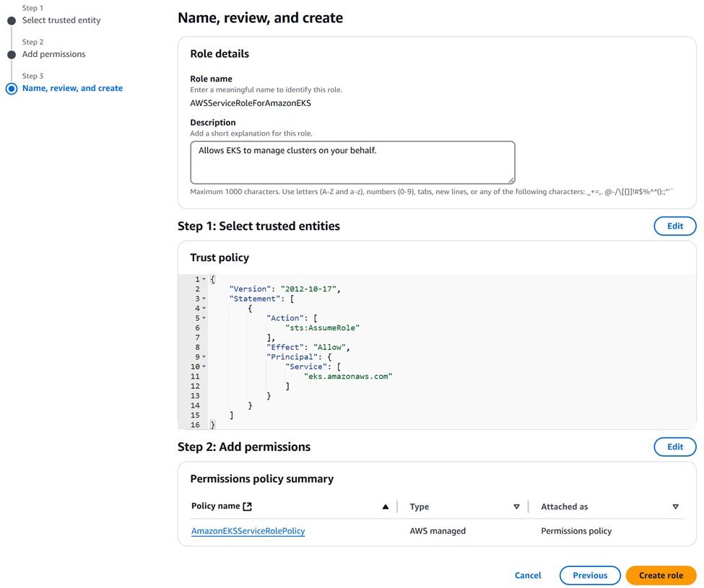The image size is (704, 588).
Task: Click the Step 2 completed circle indicator
Action: click(12, 55)
